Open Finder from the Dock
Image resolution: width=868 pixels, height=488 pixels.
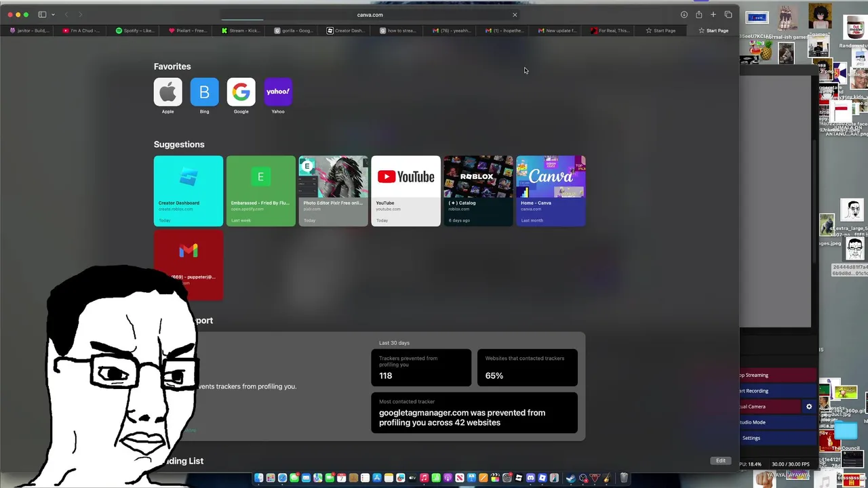[258, 478]
